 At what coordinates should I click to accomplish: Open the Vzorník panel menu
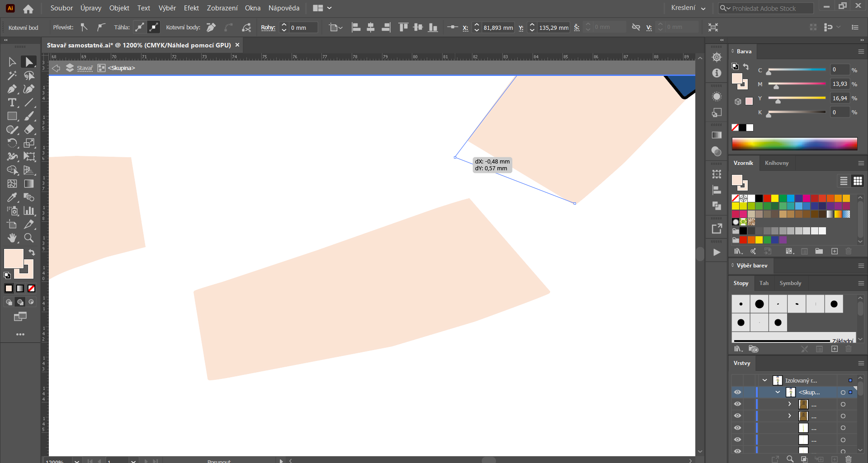click(x=860, y=163)
